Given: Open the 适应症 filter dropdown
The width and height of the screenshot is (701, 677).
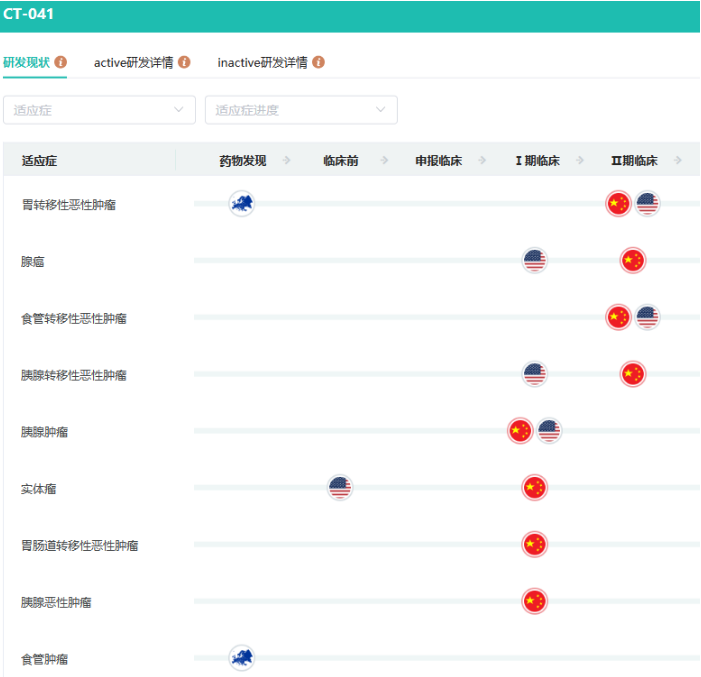Looking at the screenshot, I should [99, 110].
